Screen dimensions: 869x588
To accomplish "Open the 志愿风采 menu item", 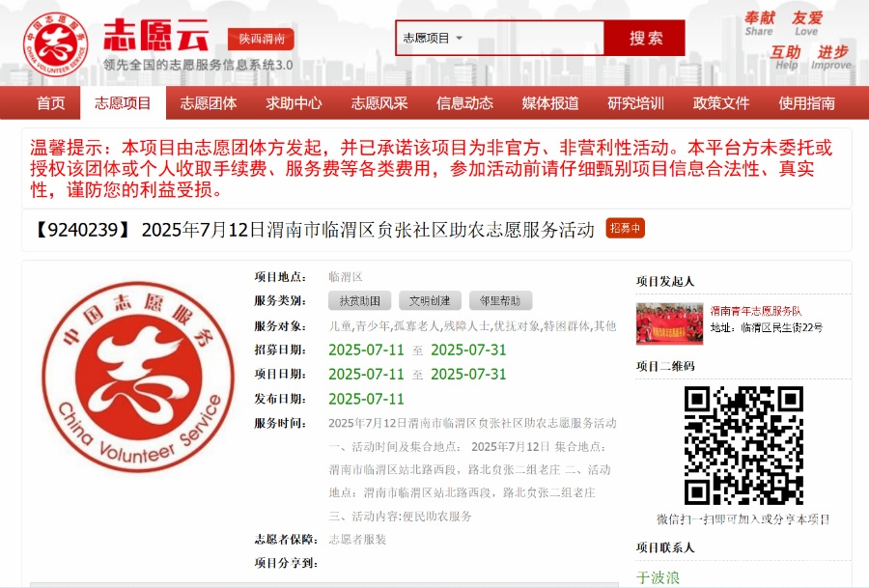I will 379,103.
